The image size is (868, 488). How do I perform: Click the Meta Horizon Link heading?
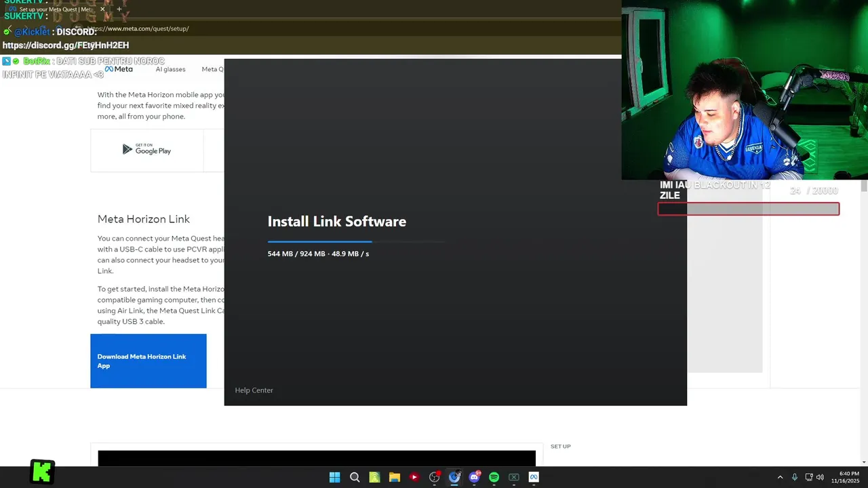coord(144,219)
